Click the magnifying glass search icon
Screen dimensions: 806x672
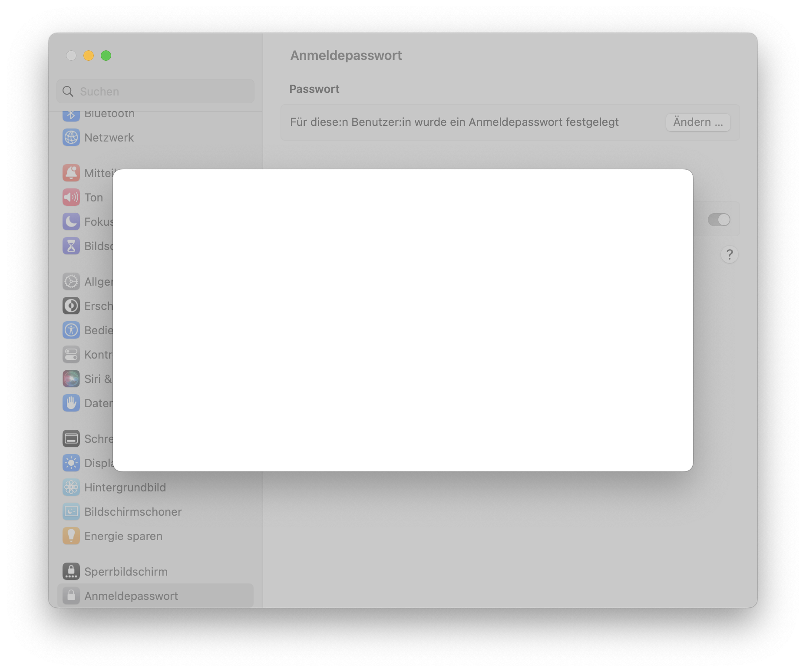pyautogui.click(x=68, y=92)
